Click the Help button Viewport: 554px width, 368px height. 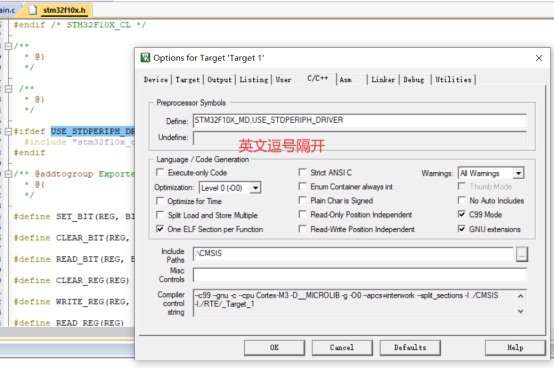(515, 348)
